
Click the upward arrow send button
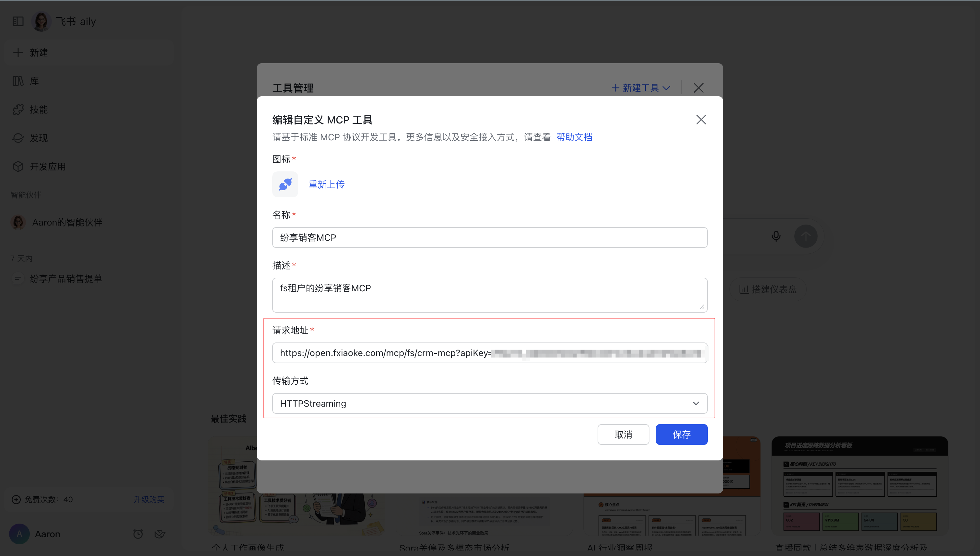coord(805,237)
